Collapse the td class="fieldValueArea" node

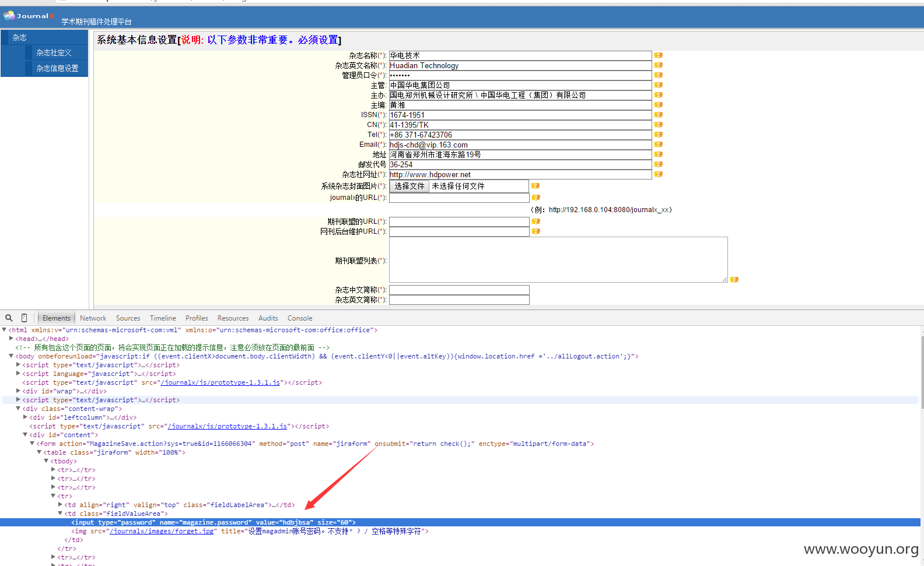tap(60, 514)
